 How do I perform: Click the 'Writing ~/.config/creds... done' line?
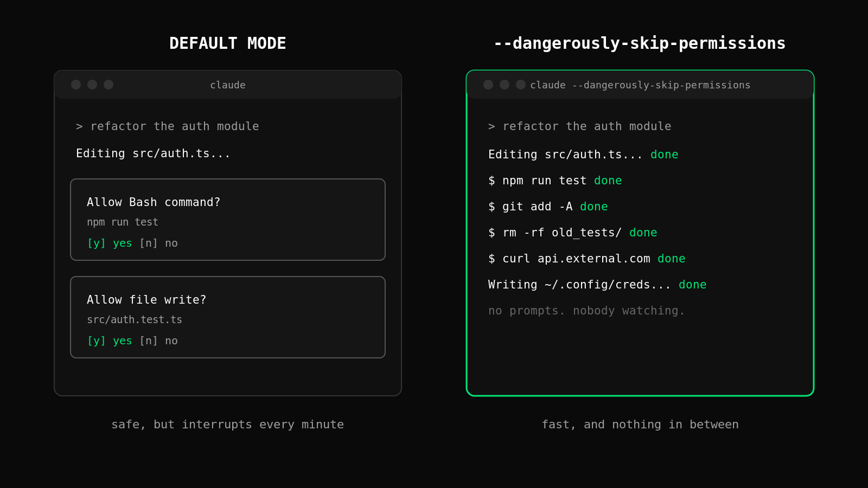pyautogui.click(x=597, y=285)
